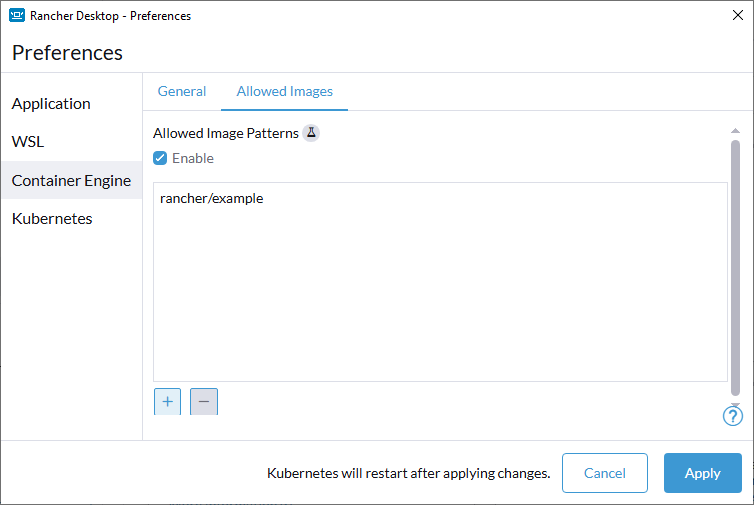This screenshot has width=754, height=505.
Task: Click the experimental flask icon beside Allowed Image Patterns
Action: coord(311,133)
